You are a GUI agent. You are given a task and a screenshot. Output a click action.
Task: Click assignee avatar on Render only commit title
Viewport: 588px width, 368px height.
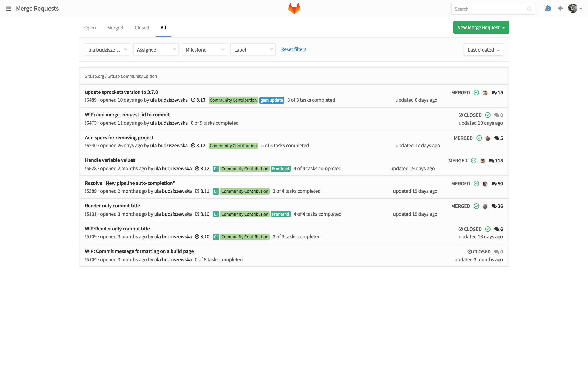[485, 206]
